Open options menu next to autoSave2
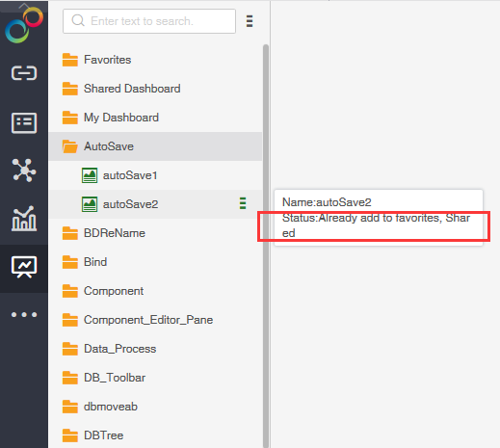Image resolution: width=500 pixels, height=448 pixels. pyautogui.click(x=243, y=203)
